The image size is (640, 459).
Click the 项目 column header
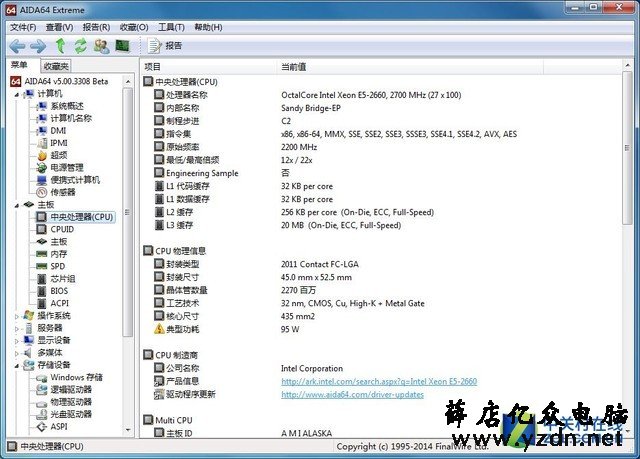pyautogui.click(x=209, y=67)
